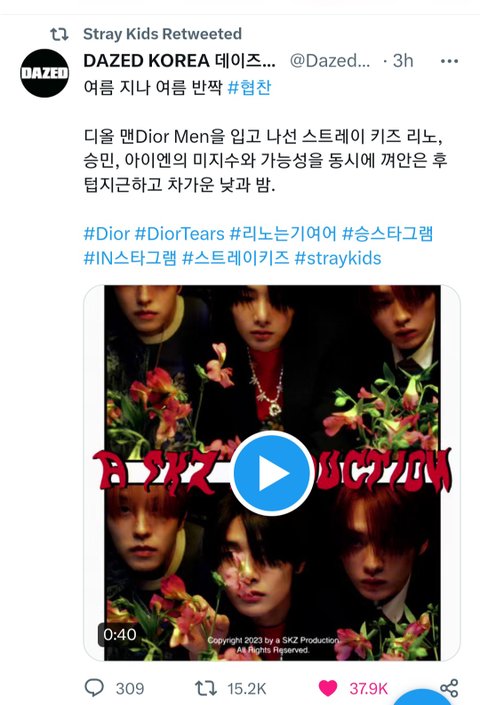Click the 0:40 video duration badge

[x=120, y=634]
